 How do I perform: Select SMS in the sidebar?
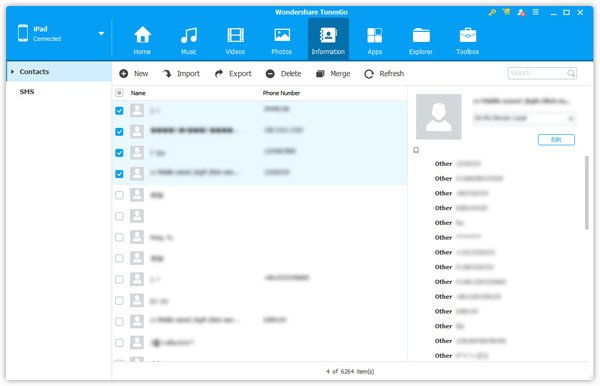[27, 92]
